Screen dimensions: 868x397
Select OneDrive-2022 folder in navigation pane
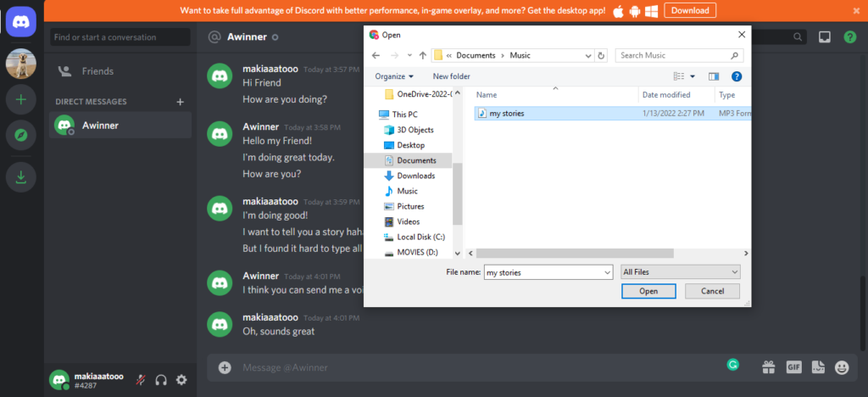(x=418, y=93)
